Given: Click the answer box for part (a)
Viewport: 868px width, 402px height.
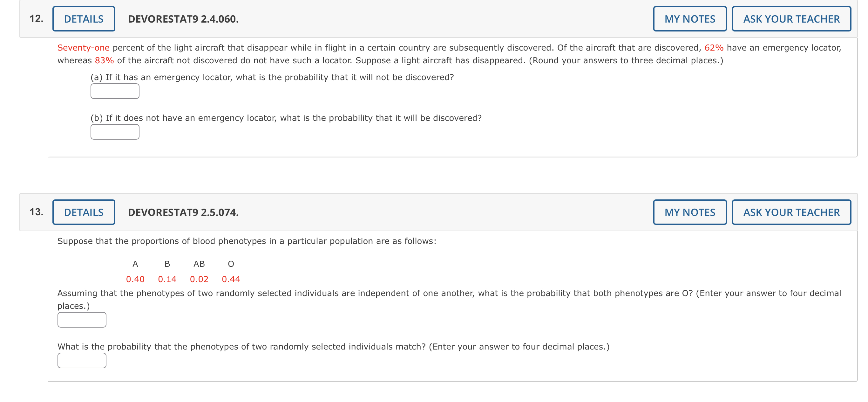Looking at the screenshot, I should (x=115, y=91).
